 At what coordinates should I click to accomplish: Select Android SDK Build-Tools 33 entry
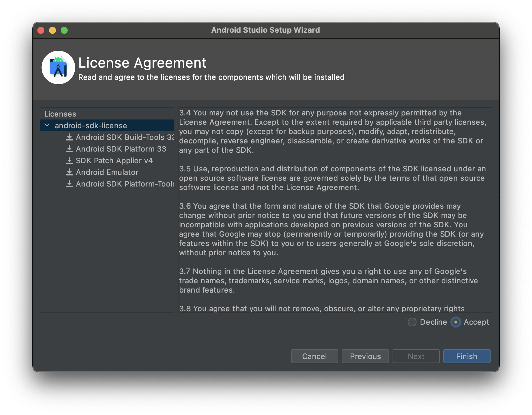[x=107, y=137]
